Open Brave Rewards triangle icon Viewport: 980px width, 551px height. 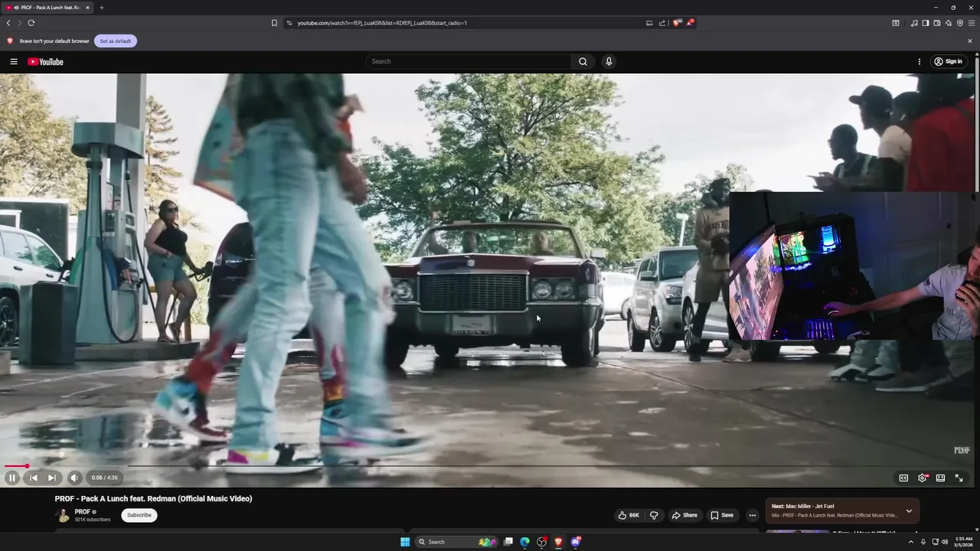pos(690,23)
